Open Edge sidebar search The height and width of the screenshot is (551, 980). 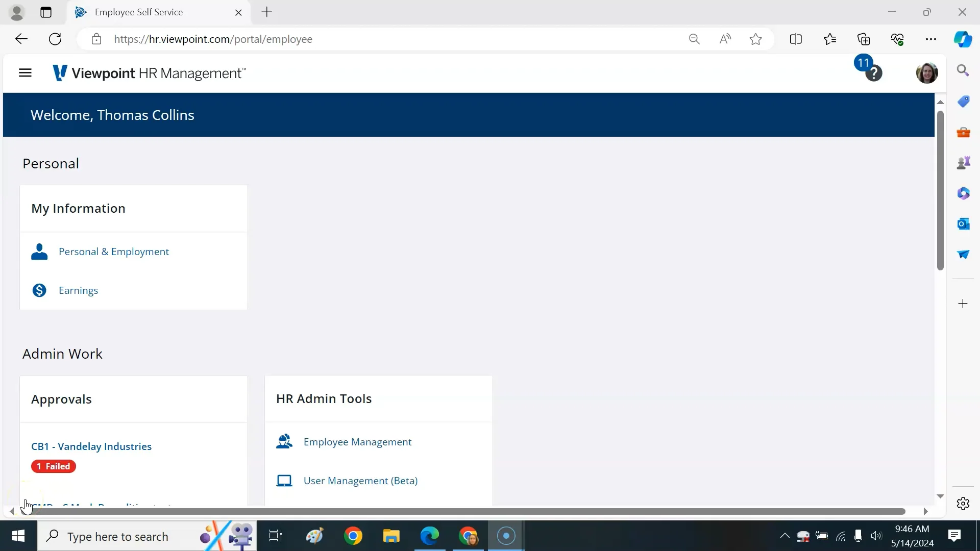coord(963,70)
